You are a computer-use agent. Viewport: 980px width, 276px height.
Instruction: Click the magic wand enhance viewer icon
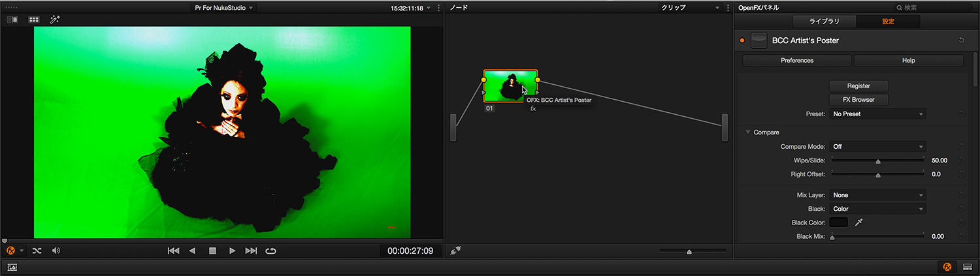coord(56,20)
